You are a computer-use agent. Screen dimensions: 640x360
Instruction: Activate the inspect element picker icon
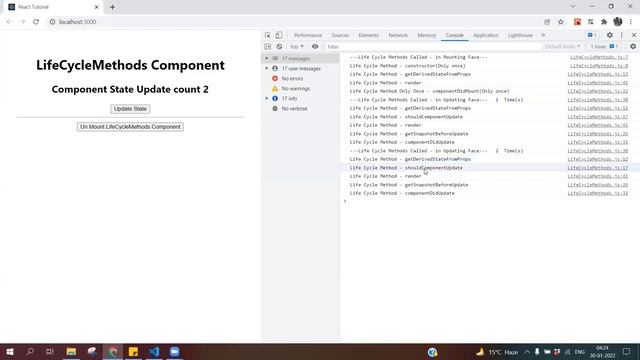268,35
